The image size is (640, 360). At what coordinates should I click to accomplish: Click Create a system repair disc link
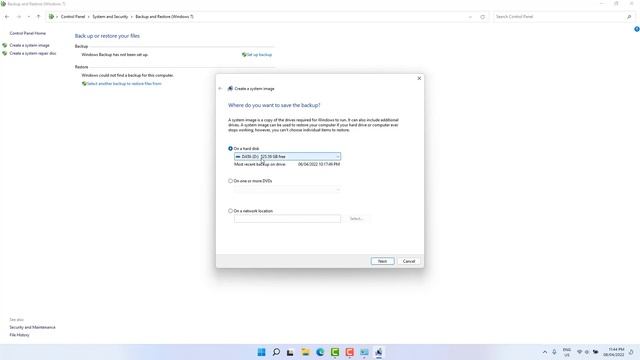(33, 53)
